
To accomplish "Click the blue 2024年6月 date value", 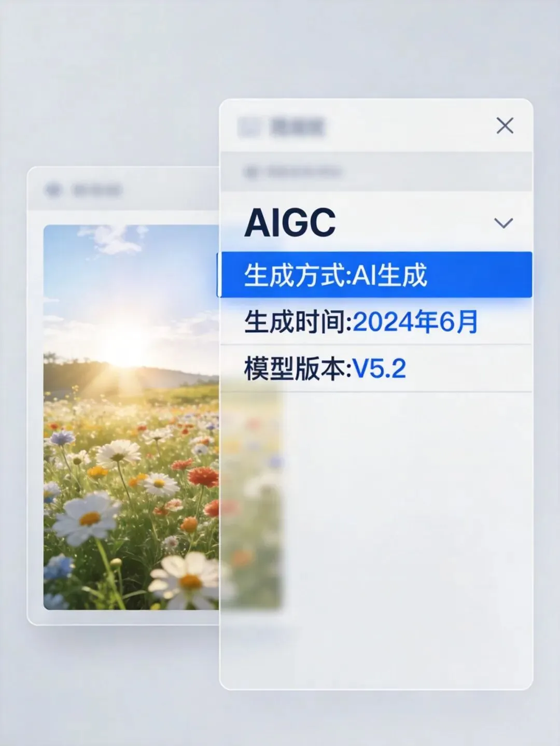I will pyautogui.click(x=415, y=322).
